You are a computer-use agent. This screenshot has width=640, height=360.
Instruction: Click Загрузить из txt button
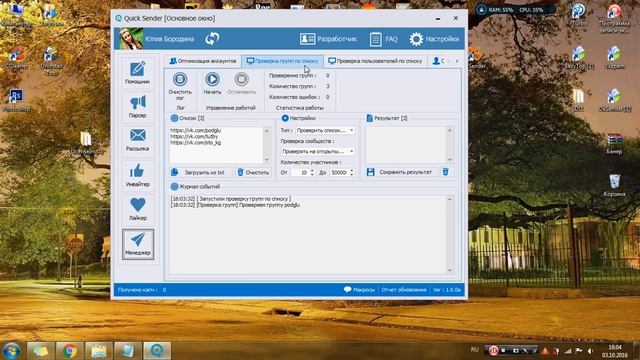200,173
